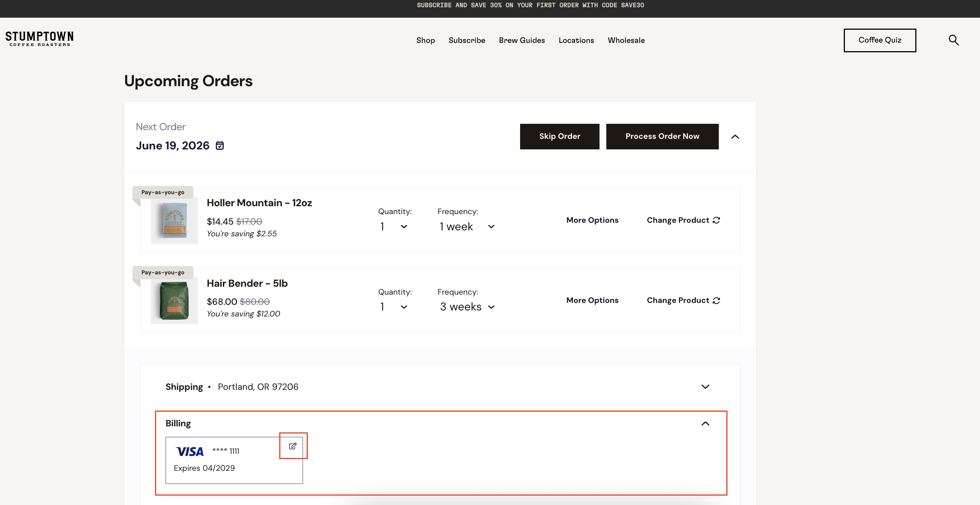Open More Options for Holler Mountain
980x505 pixels.
tap(592, 220)
